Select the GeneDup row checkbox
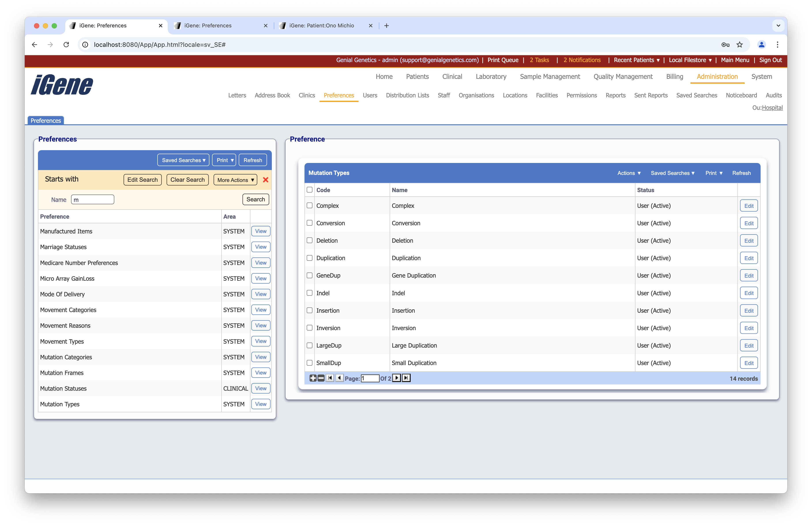Image resolution: width=812 pixels, height=526 pixels. point(309,275)
